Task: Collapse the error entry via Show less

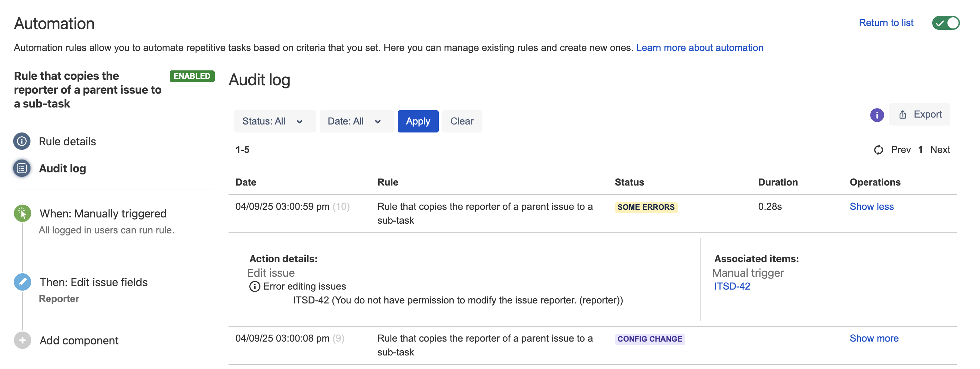Action: coord(872,206)
